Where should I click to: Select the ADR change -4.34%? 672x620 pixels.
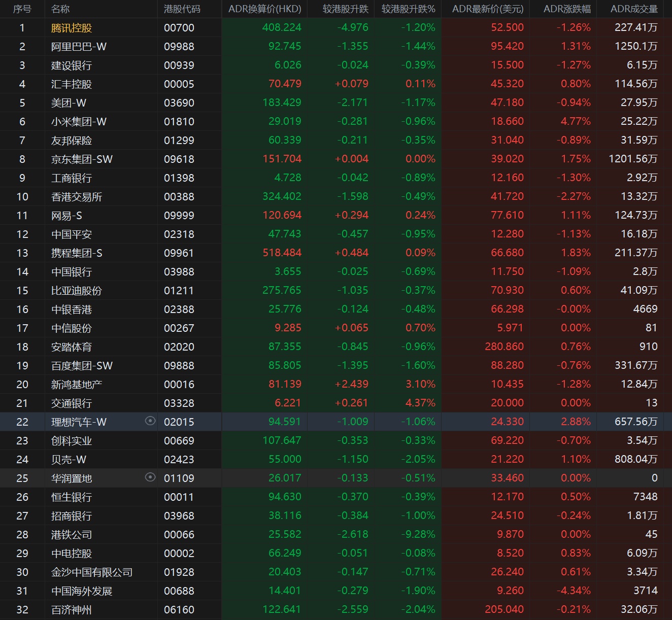tap(574, 591)
